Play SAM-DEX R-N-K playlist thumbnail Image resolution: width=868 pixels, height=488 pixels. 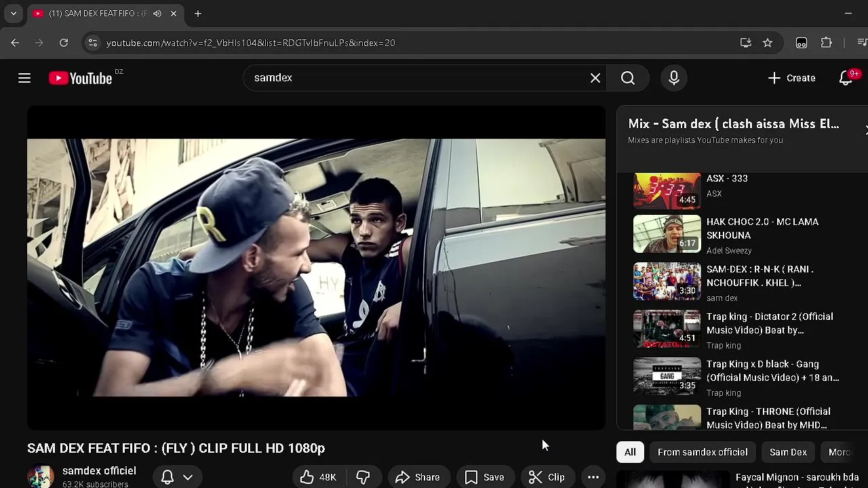[667, 281]
